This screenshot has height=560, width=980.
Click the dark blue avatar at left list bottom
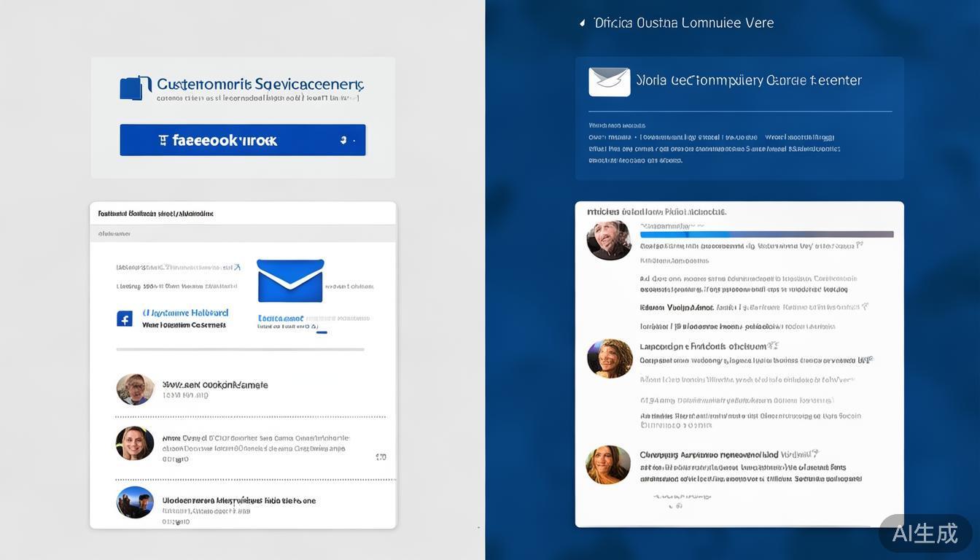click(x=135, y=502)
